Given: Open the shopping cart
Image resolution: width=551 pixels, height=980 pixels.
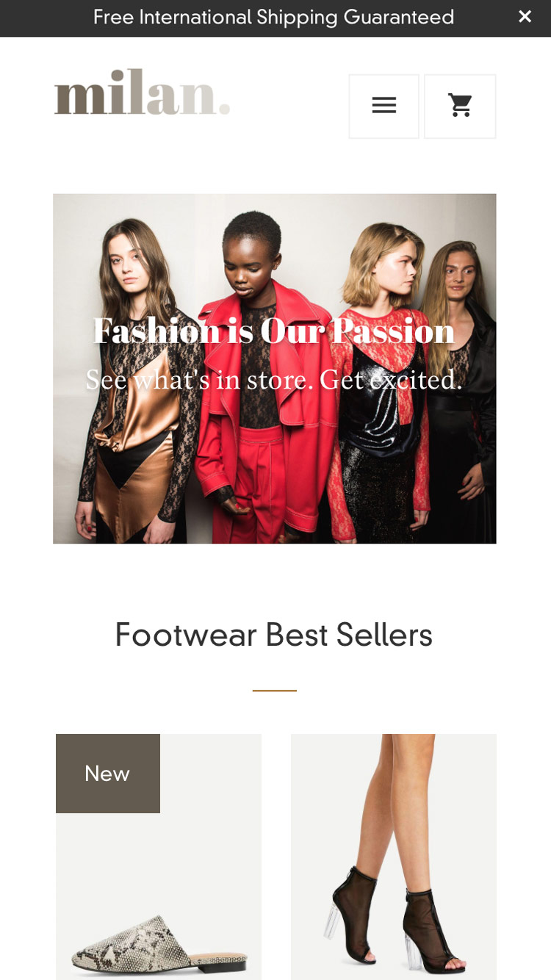Looking at the screenshot, I should tap(460, 106).
